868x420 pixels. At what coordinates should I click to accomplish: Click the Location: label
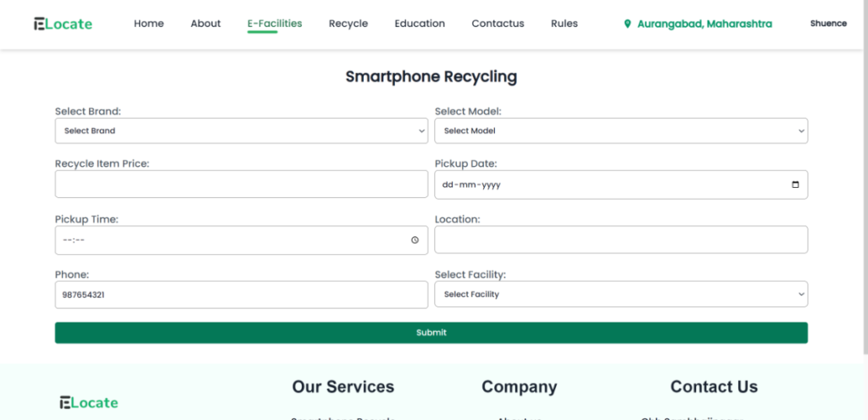457,218
